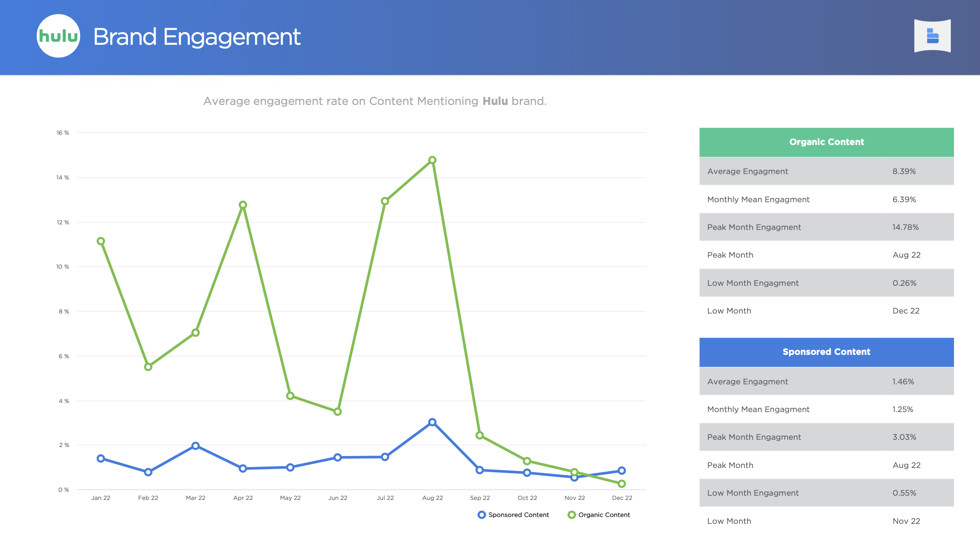Image resolution: width=980 pixels, height=546 pixels.
Task: Select the organic Jan 22 data point
Action: pyautogui.click(x=101, y=241)
